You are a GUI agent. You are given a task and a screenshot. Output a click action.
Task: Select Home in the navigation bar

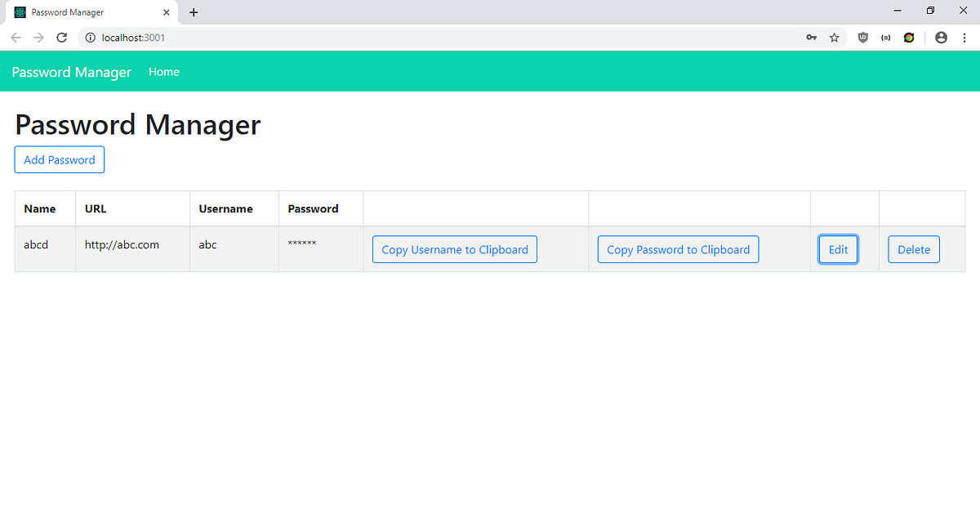[x=163, y=71]
